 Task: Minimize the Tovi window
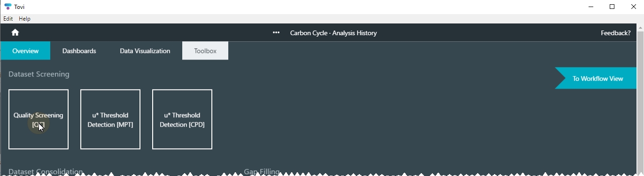point(590,7)
